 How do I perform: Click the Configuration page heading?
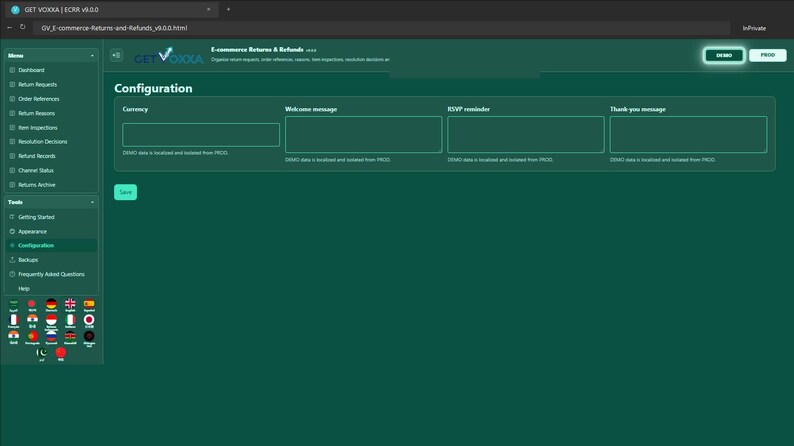[153, 88]
